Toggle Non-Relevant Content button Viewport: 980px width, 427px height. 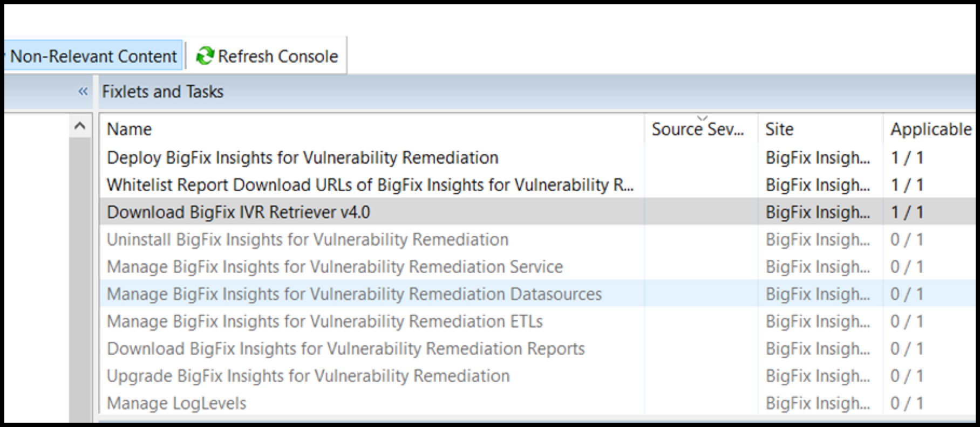[93, 56]
